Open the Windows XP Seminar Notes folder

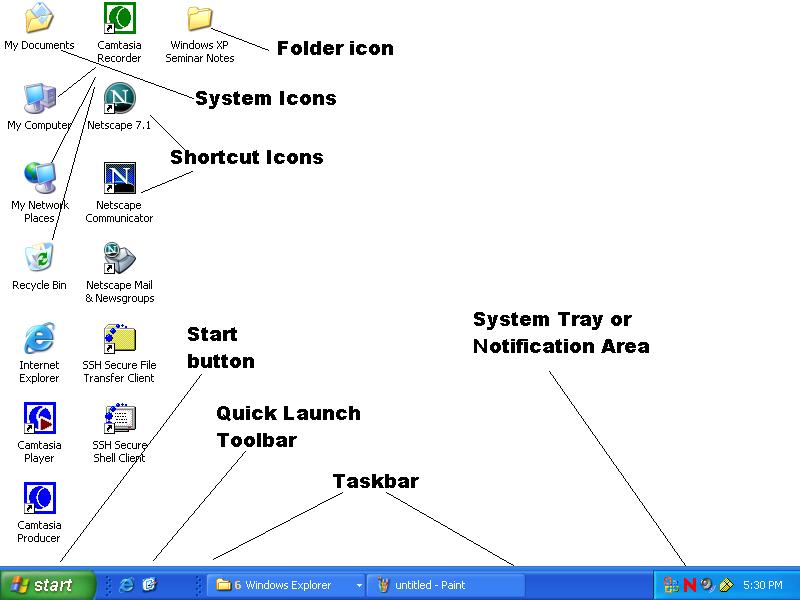point(199,20)
